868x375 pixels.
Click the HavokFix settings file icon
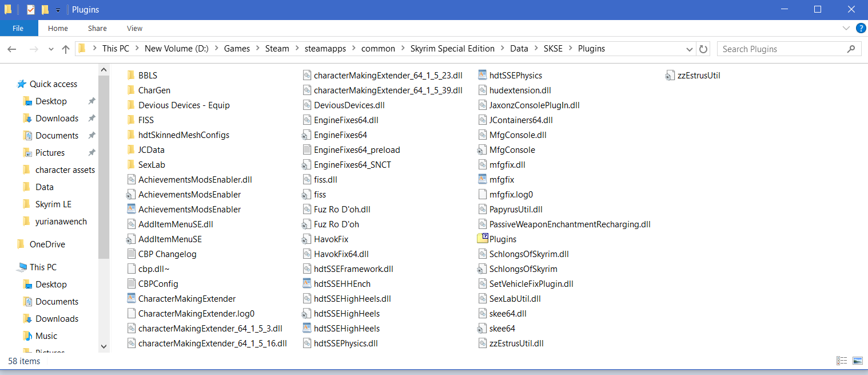307,239
